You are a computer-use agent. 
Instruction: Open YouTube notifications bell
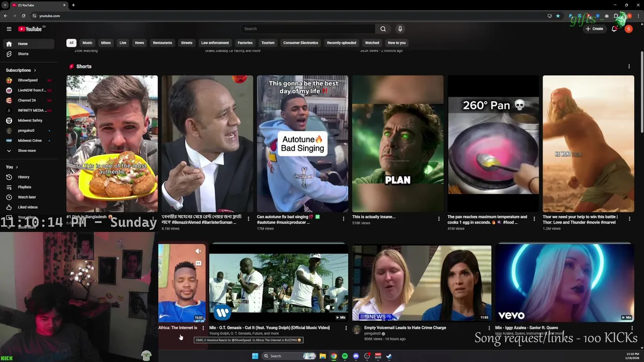[x=614, y=29]
